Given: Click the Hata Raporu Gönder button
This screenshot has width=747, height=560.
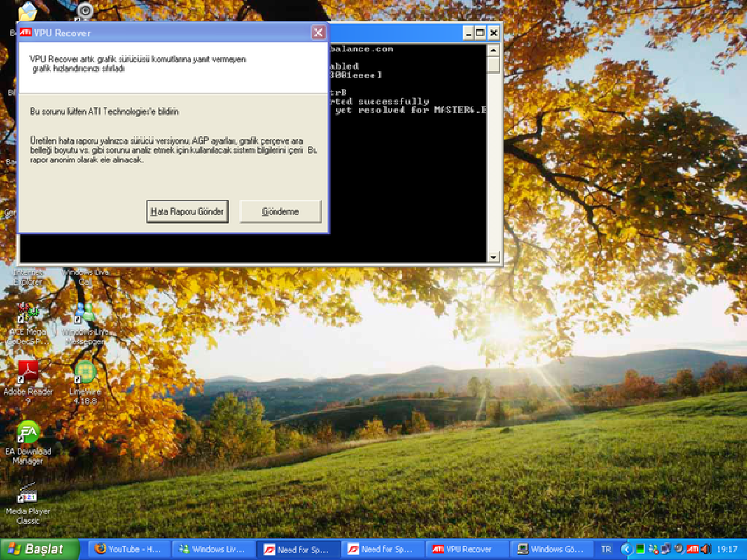Looking at the screenshot, I should [x=187, y=212].
